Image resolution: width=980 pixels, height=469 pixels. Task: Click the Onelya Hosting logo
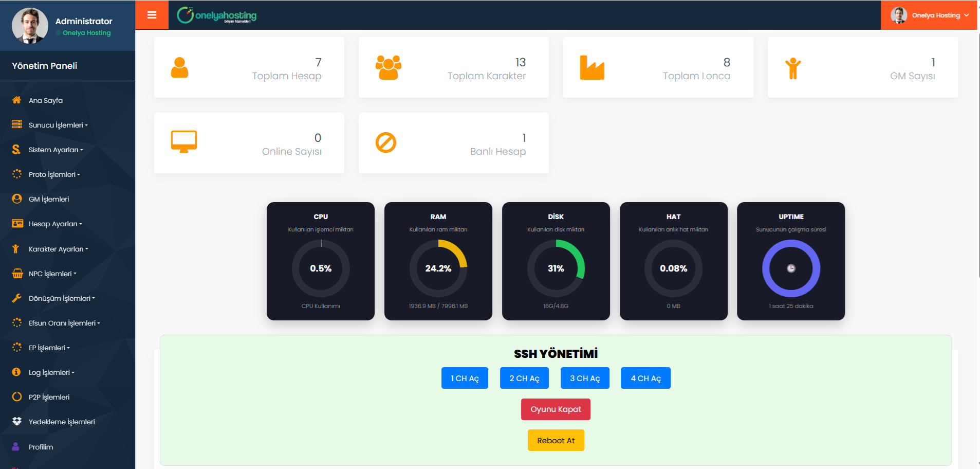[x=216, y=15]
